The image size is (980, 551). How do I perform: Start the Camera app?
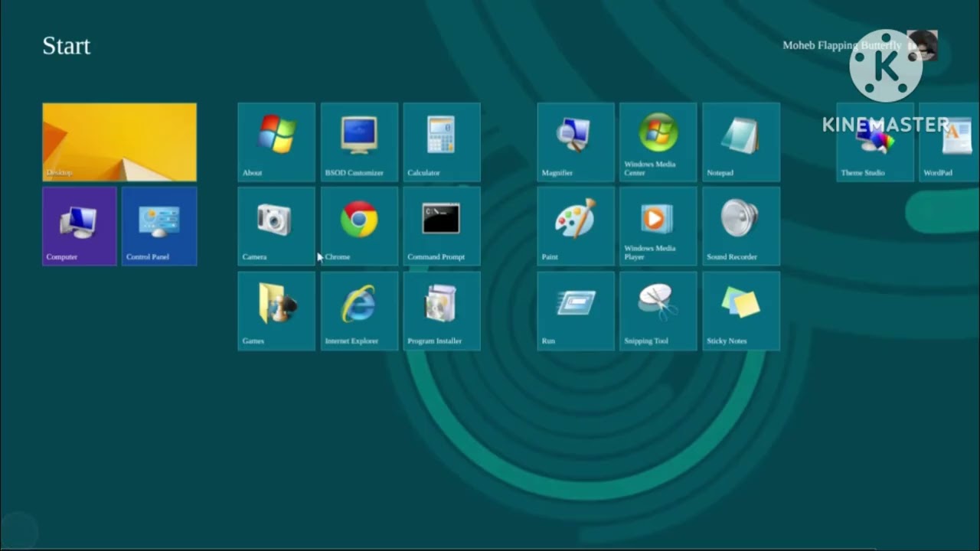[x=276, y=227]
